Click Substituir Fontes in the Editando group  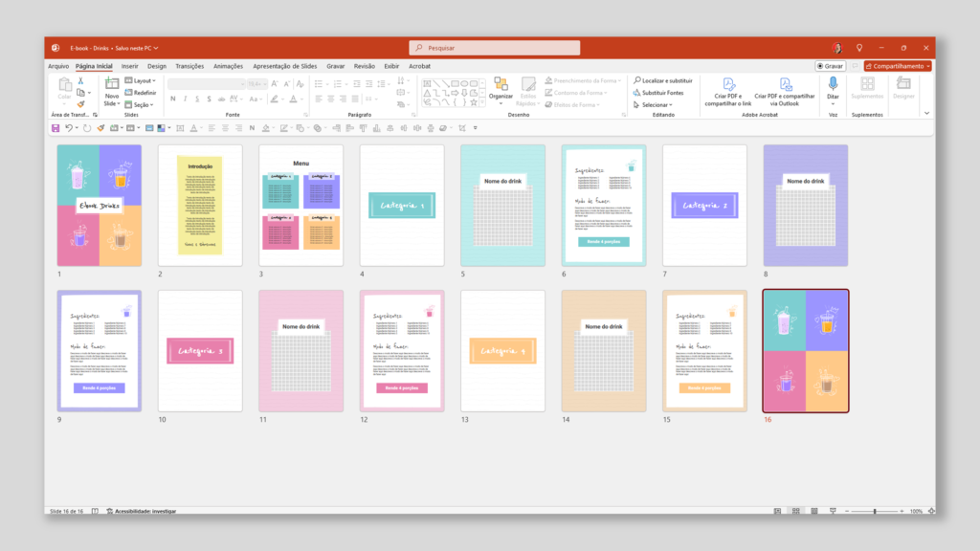click(x=662, y=93)
